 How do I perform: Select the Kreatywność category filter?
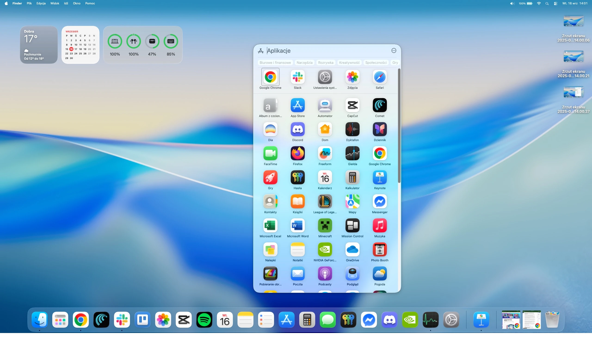tap(349, 63)
